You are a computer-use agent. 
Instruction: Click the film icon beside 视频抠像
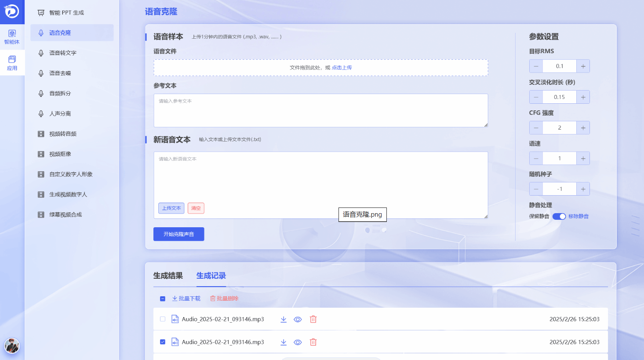tap(41, 154)
